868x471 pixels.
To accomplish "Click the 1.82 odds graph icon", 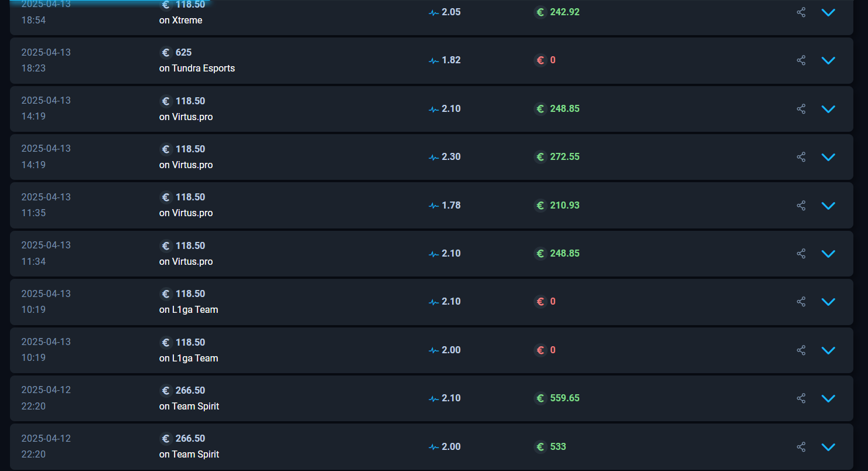I will click(x=433, y=60).
